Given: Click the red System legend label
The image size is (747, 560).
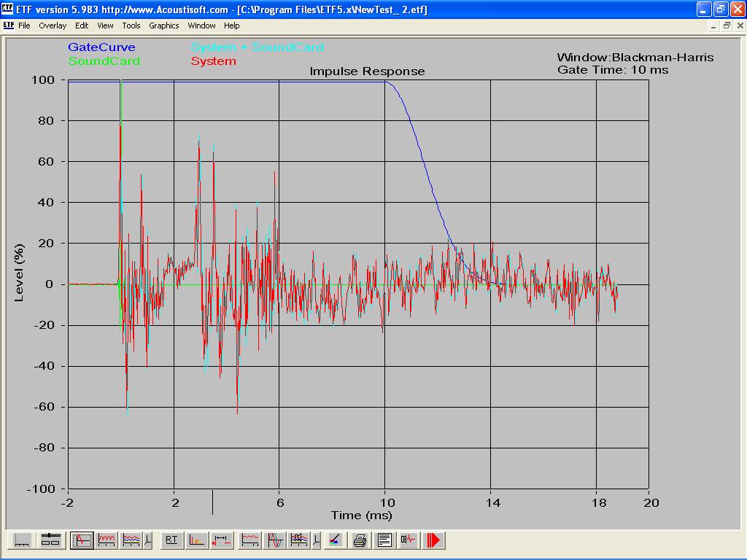Looking at the screenshot, I should point(213,61).
